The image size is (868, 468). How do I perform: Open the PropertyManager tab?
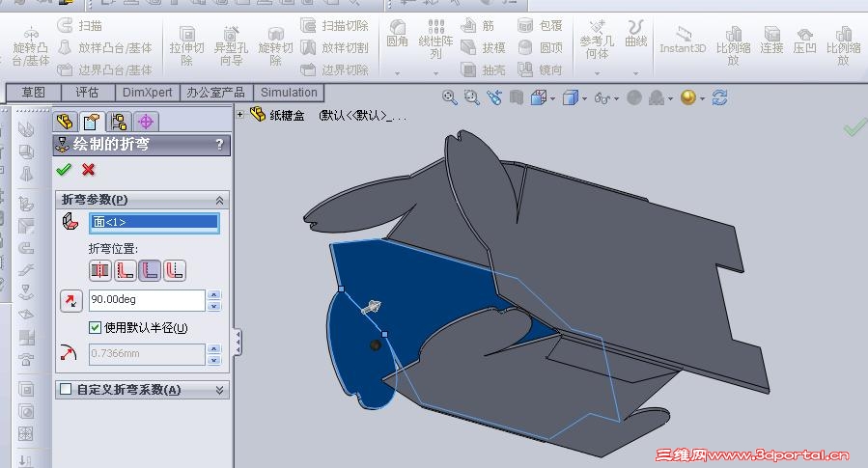92,122
